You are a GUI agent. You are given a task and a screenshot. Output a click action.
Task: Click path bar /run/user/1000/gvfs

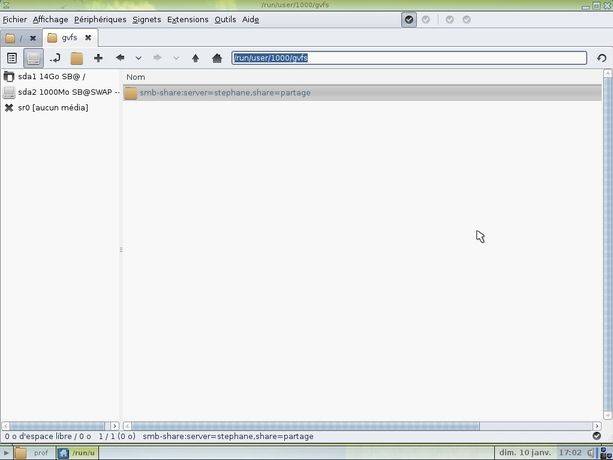tap(409, 58)
